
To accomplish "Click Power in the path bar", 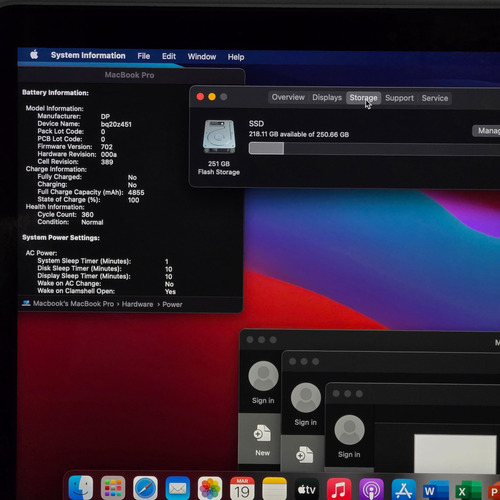I will [172, 305].
